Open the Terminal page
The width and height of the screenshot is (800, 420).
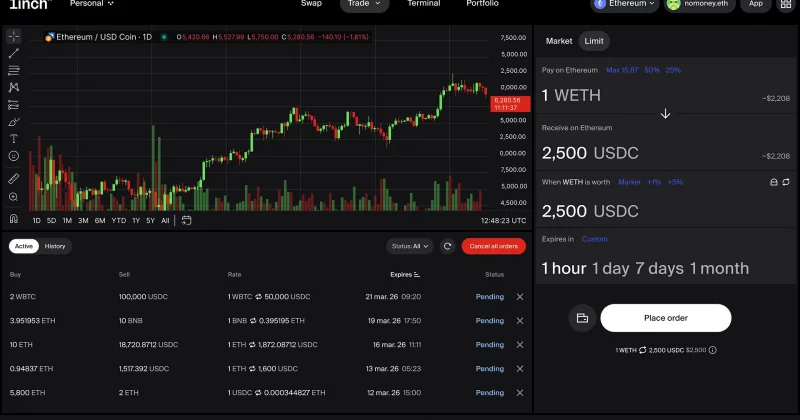coord(423,4)
